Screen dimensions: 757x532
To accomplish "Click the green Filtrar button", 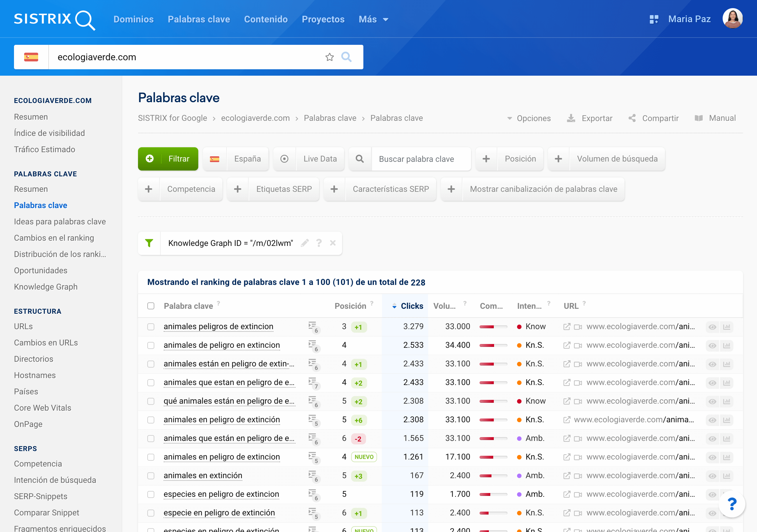I will point(168,159).
